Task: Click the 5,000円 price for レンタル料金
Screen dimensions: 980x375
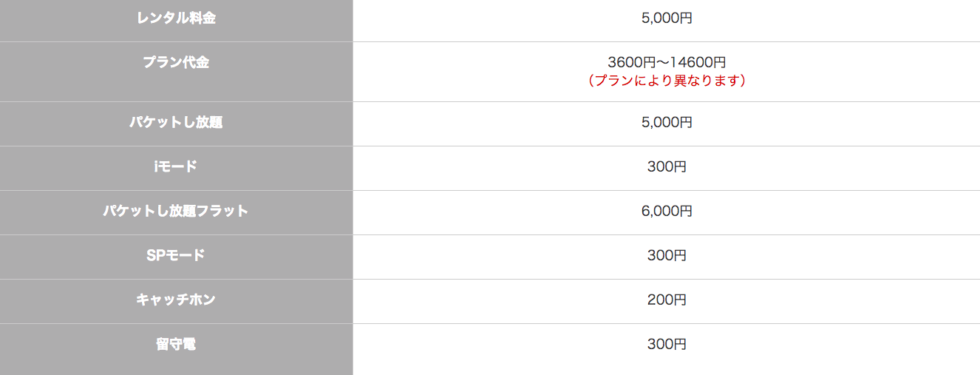Action: coord(667,18)
